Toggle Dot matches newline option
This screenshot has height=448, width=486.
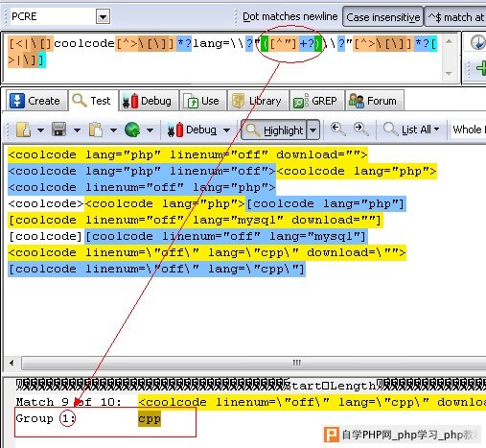[289, 16]
